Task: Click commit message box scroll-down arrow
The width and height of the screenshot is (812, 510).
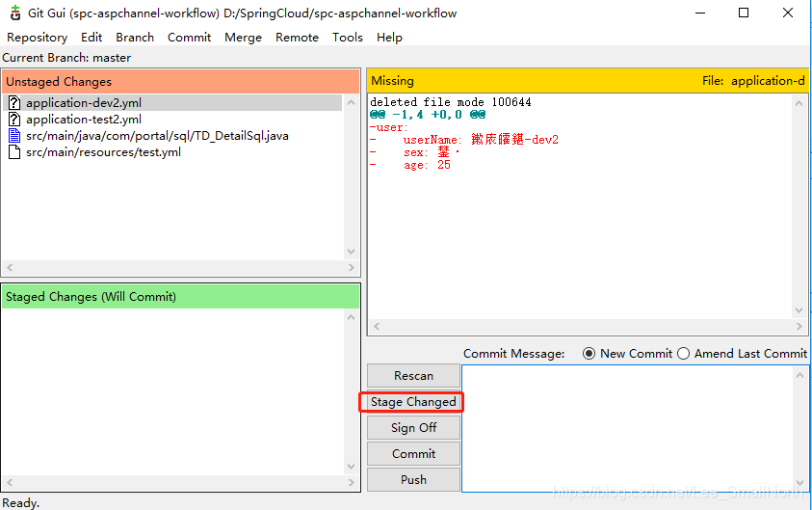Action: click(x=799, y=483)
